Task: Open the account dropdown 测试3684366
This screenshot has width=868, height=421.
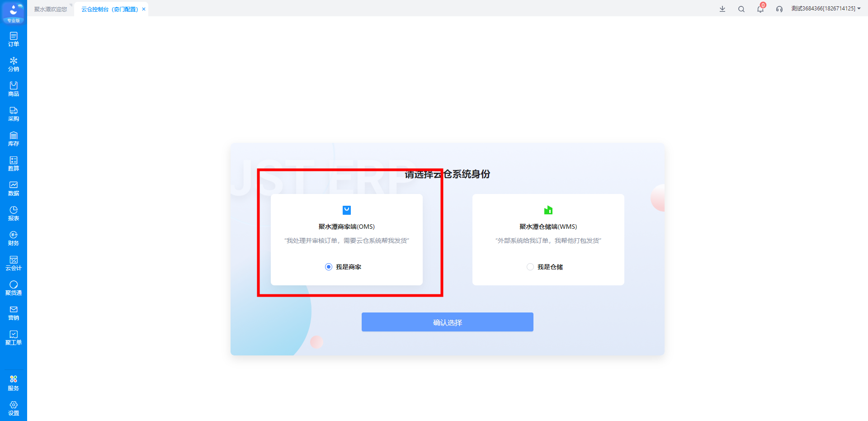Action: (826, 9)
